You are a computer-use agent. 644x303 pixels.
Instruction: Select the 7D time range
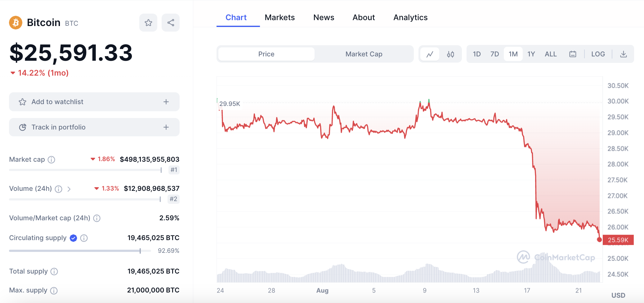(x=494, y=54)
